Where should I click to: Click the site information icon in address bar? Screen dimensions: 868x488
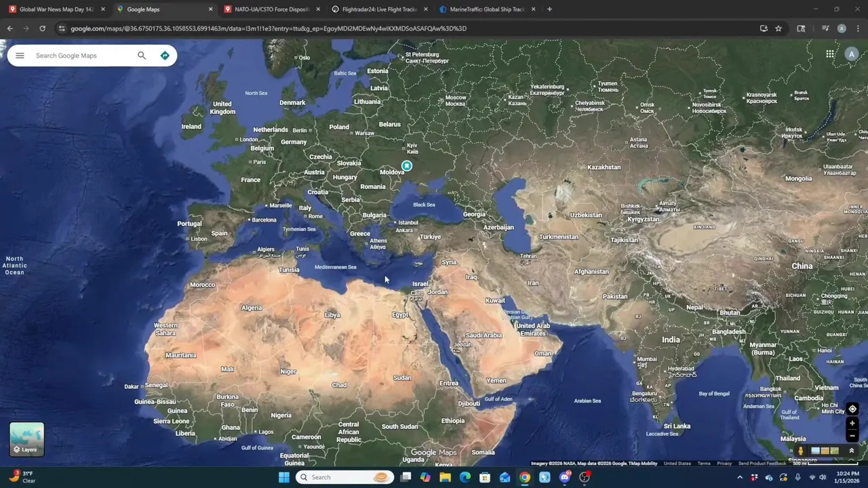click(62, 28)
